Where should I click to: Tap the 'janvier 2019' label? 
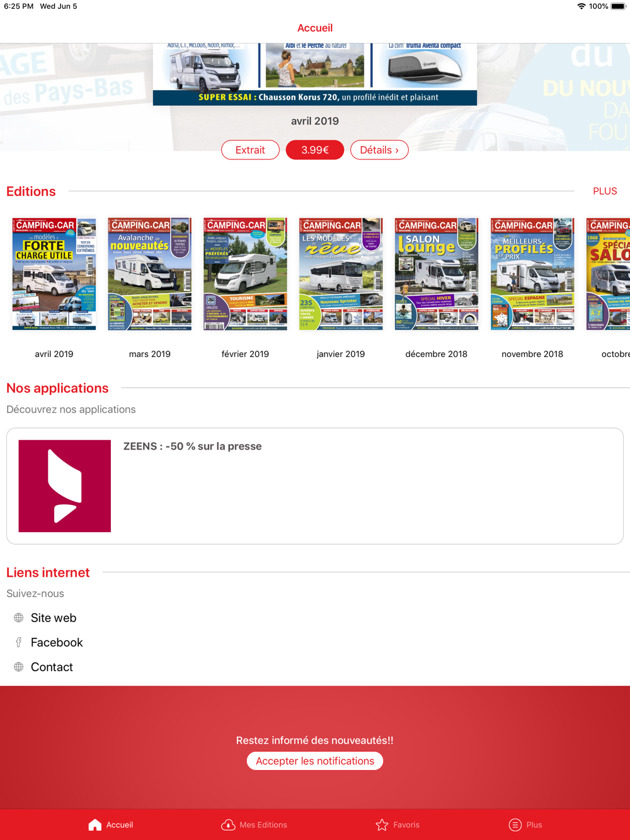[341, 354]
